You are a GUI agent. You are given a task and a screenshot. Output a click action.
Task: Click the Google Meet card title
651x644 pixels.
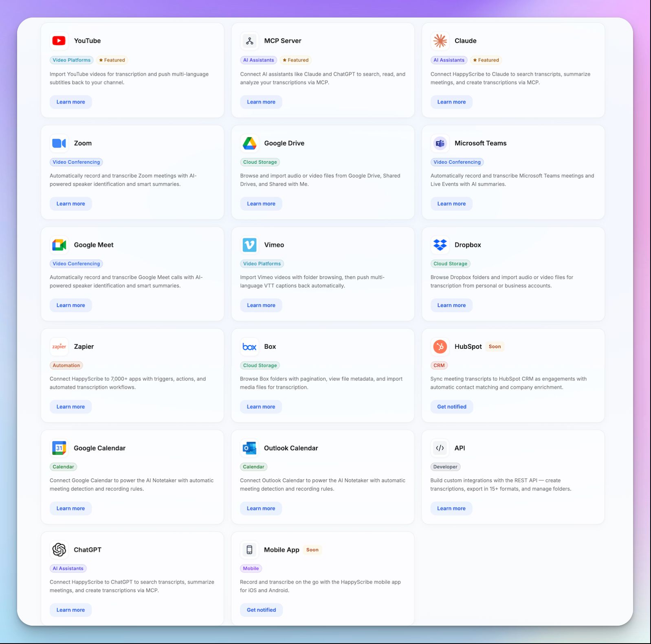tap(94, 245)
